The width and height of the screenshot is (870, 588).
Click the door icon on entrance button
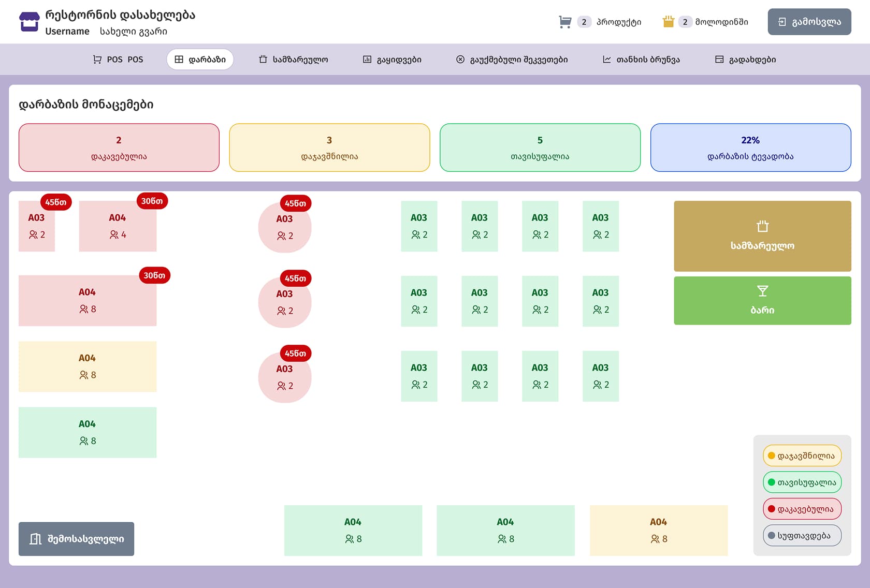click(35, 539)
